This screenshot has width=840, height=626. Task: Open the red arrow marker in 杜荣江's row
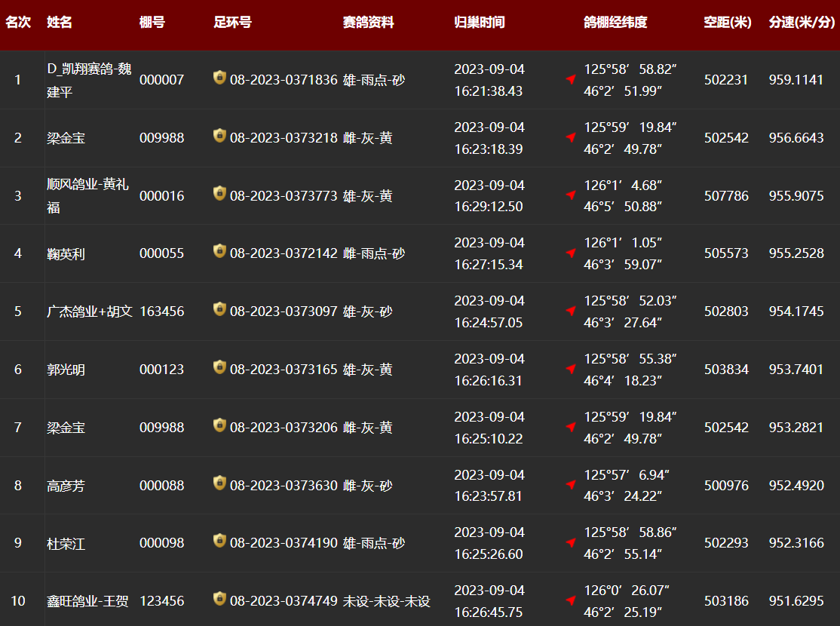click(x=571, y=543)
